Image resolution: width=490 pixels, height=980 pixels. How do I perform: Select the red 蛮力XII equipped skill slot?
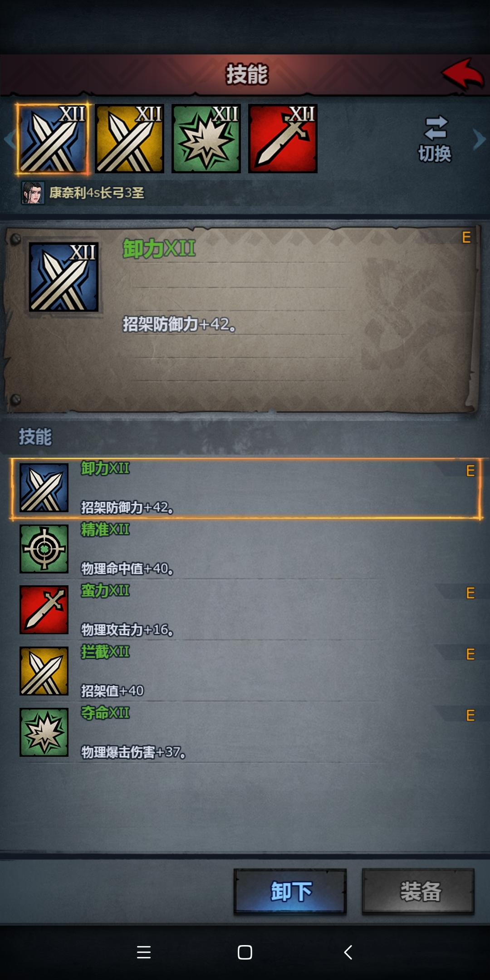283,139
